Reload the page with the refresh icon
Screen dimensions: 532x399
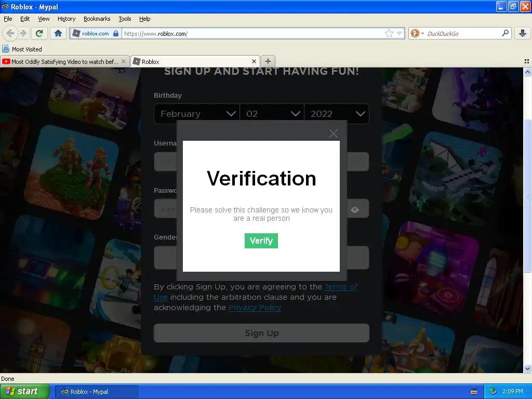click(39, 33)
